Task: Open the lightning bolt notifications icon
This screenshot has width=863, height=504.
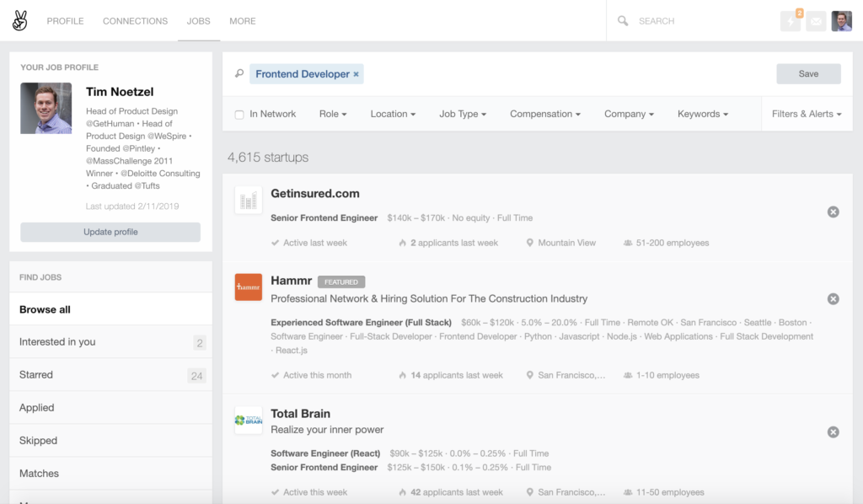Action: (x=791, y=21)
